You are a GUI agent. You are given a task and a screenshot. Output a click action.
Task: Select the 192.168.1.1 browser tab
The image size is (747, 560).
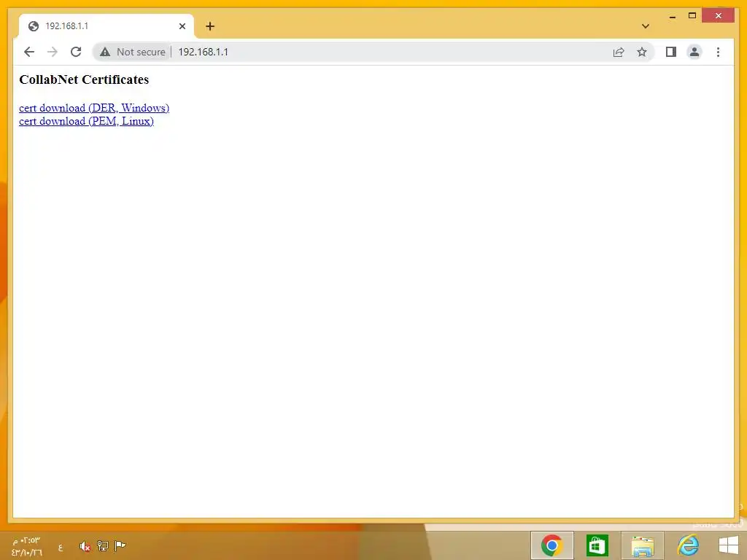(106, 26)
